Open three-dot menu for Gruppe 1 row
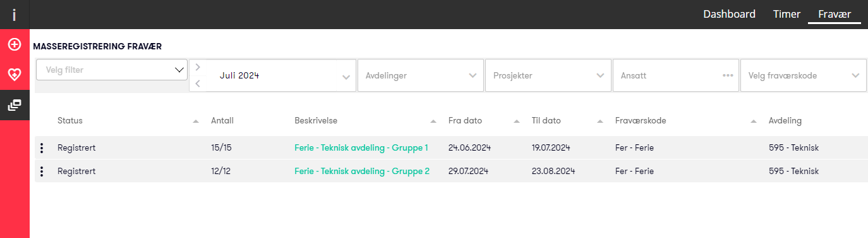Image resolution: width=868 pixels, height=238 pixels. point(42,147)
